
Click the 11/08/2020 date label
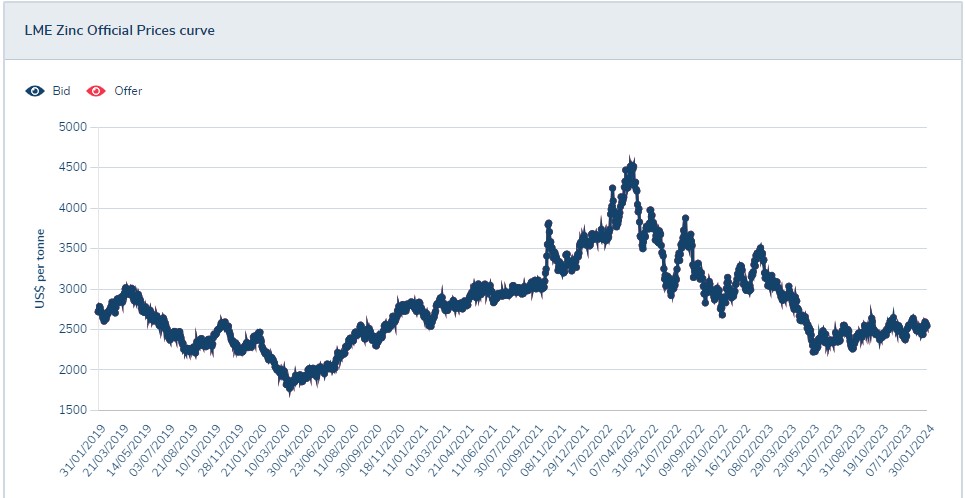coord(336,449)
